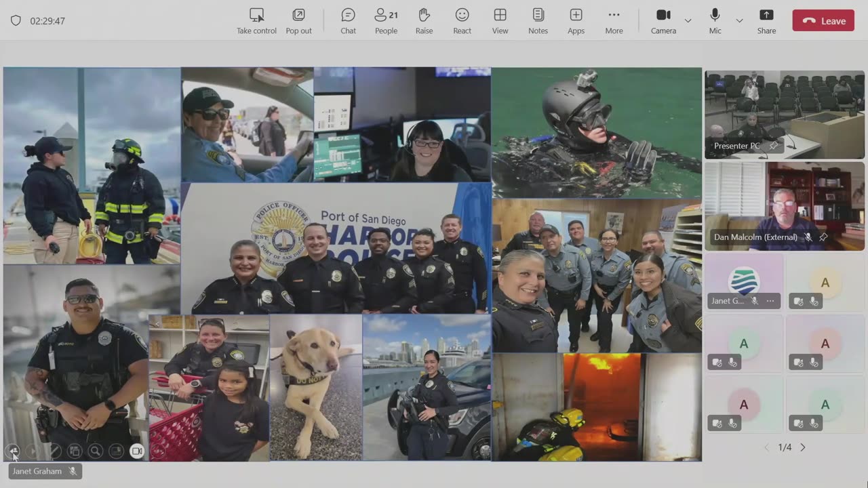Viewport: 868px width, 488px height.
Task: Click the Janet G participant avatar tile
Action: click(x=744, y=282)
